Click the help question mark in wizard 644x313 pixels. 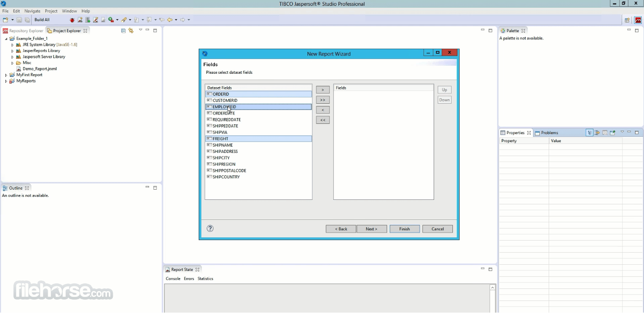(210, 228)
